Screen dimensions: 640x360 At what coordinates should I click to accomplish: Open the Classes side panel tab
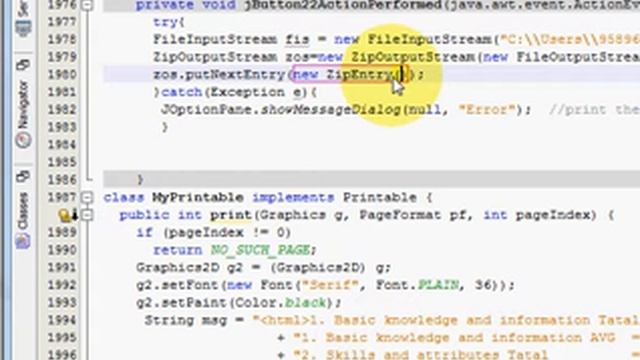tap(23, 211)
